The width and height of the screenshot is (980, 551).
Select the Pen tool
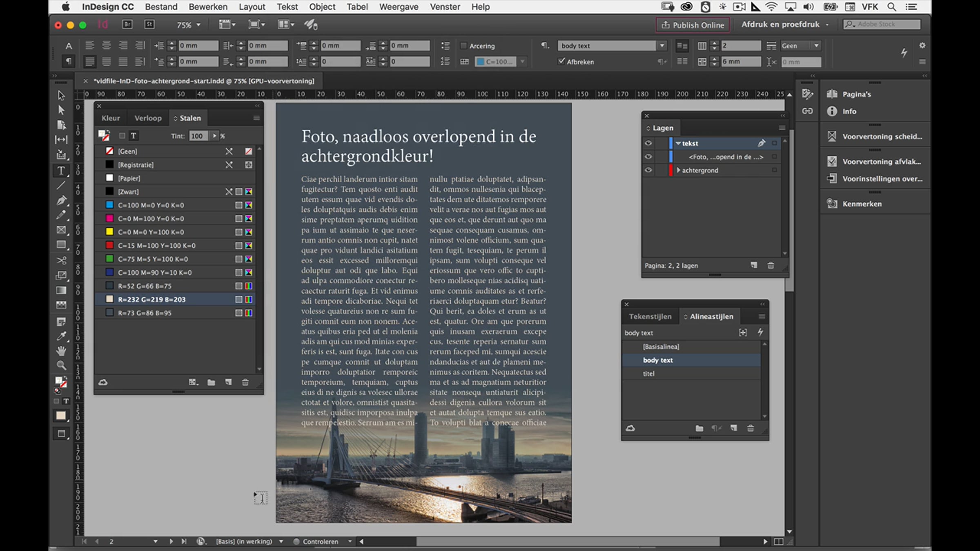tap(61, 200)
